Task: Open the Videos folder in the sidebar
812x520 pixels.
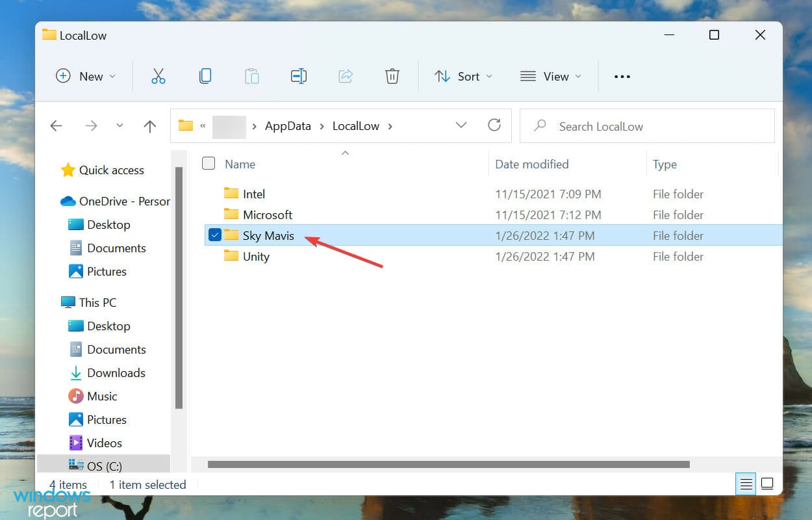Action: coord(95,443)
